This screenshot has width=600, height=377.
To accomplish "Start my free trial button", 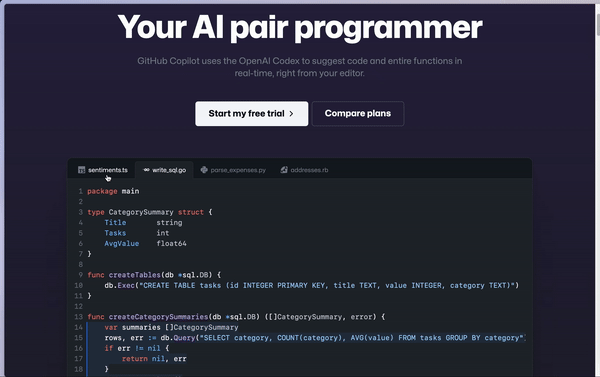I will point(251,114).
